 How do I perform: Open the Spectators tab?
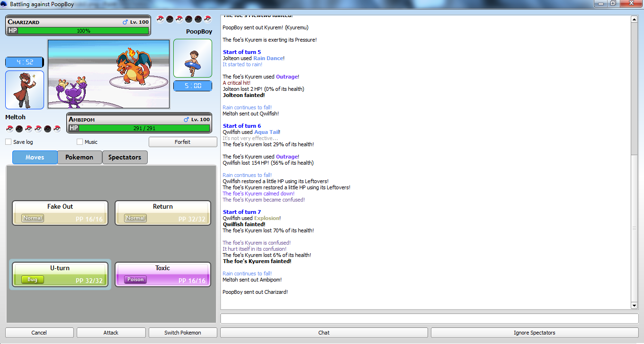tap(125, 157)
